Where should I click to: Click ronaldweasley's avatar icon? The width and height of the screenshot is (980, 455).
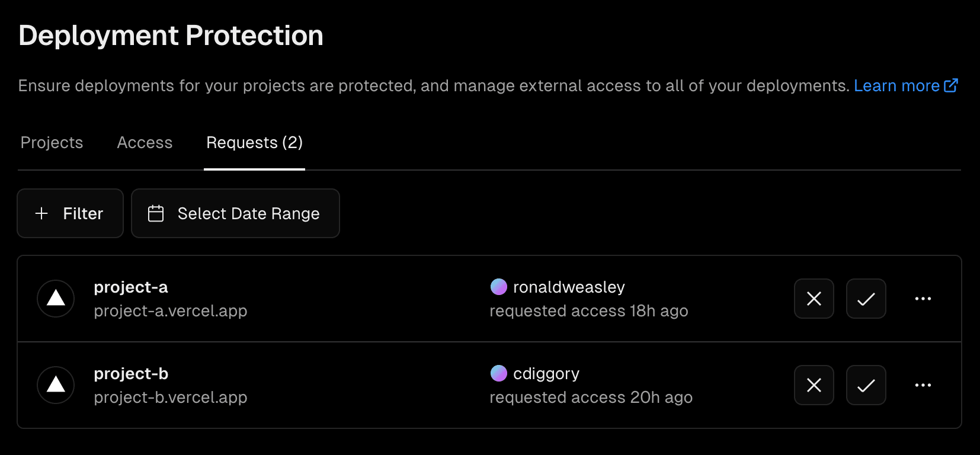498,287
